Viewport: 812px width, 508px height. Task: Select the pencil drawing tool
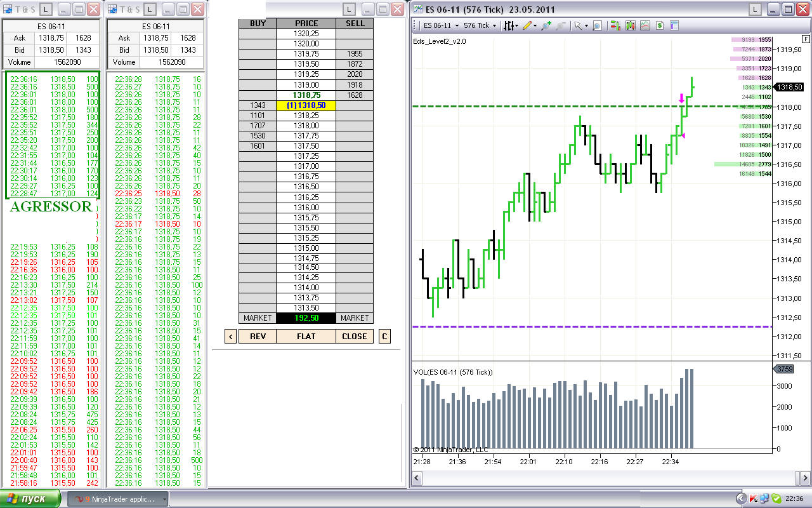coord(528,25)
